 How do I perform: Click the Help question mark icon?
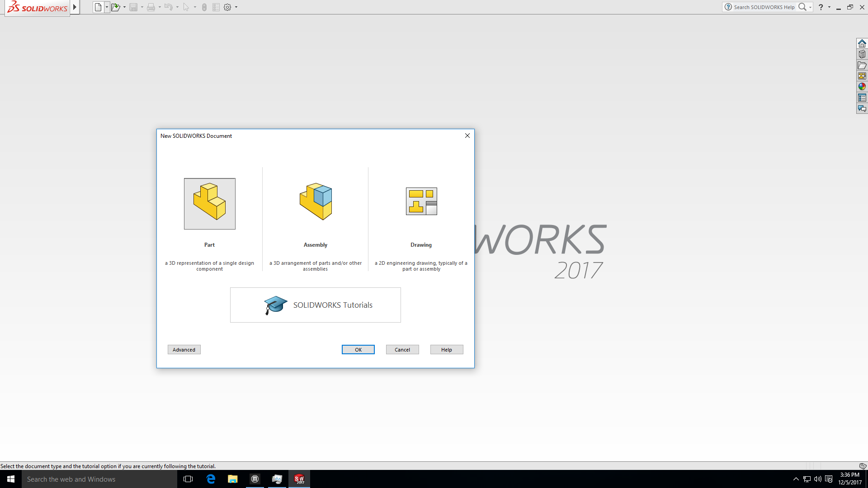pos(821,7)
